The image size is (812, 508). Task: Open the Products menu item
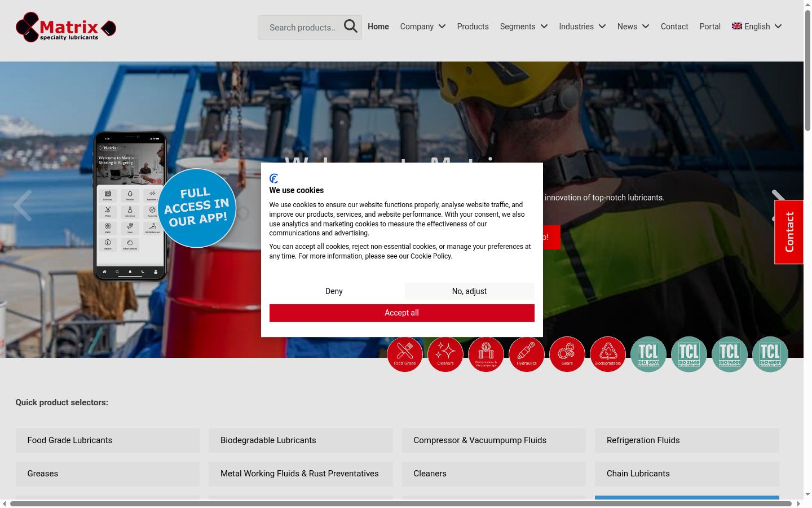[473, 27]
